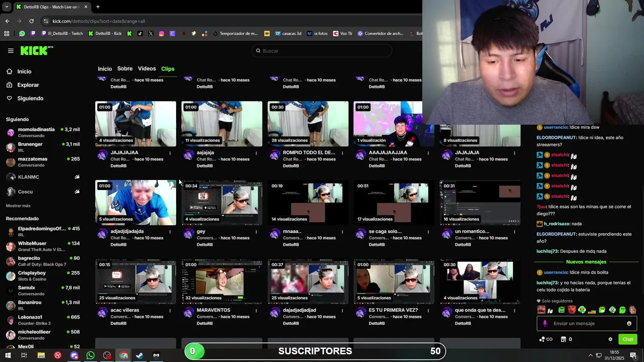Open options menu for adjadjdjadajda clip
This screenshot has width=644, height=362.
coord(170,232)
